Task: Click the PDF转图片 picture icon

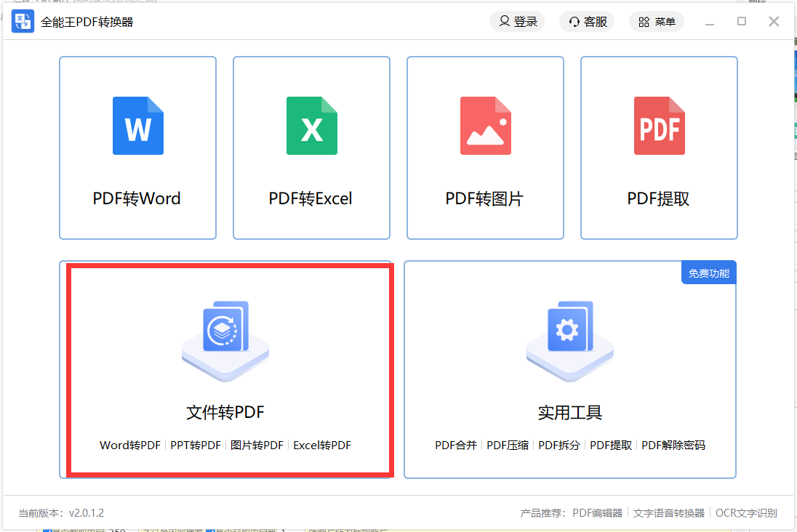Action: tap(485, 126)
